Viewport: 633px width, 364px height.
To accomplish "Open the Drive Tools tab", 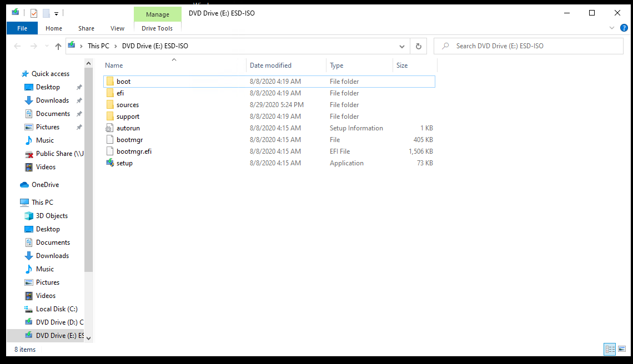I will [157, 28].
